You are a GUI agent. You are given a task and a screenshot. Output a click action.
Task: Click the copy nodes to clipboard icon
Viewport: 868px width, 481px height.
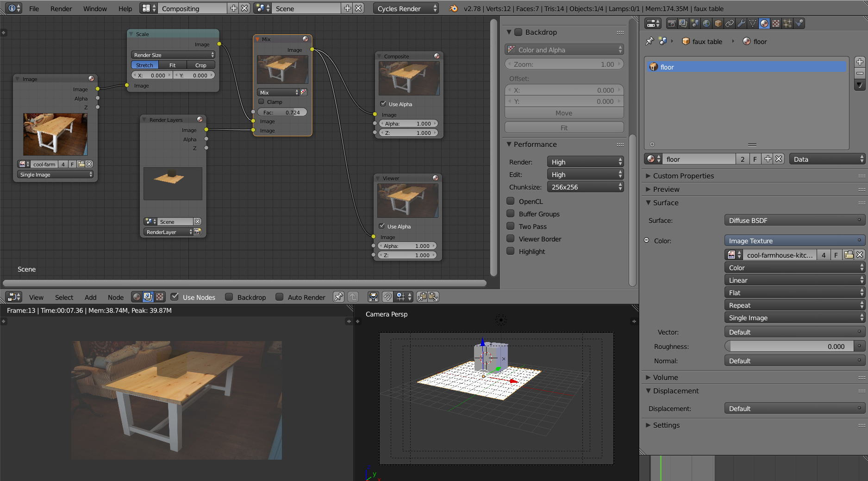click(422, 297)
